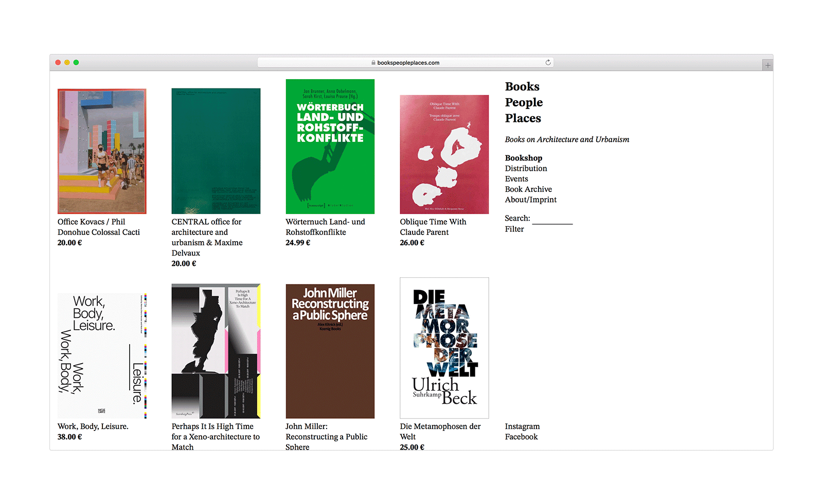Open the Colossal Cacti book cover

pos(102,151)
